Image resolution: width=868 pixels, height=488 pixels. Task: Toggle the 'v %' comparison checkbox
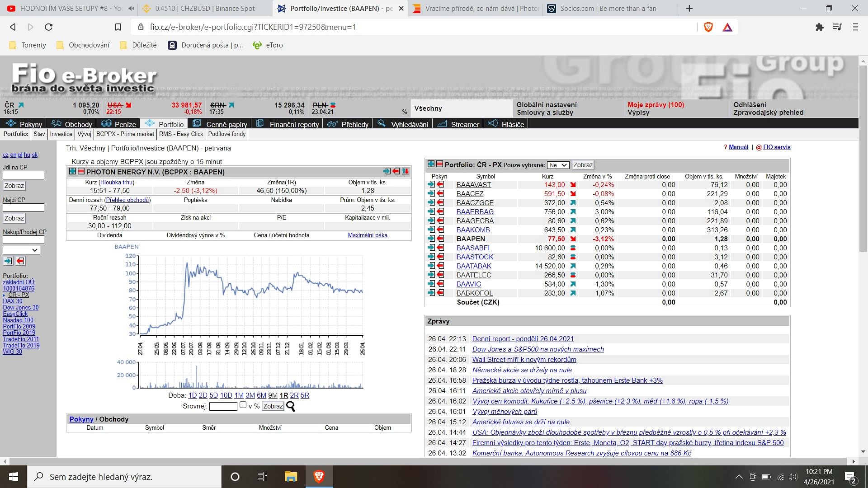point(243,405)
